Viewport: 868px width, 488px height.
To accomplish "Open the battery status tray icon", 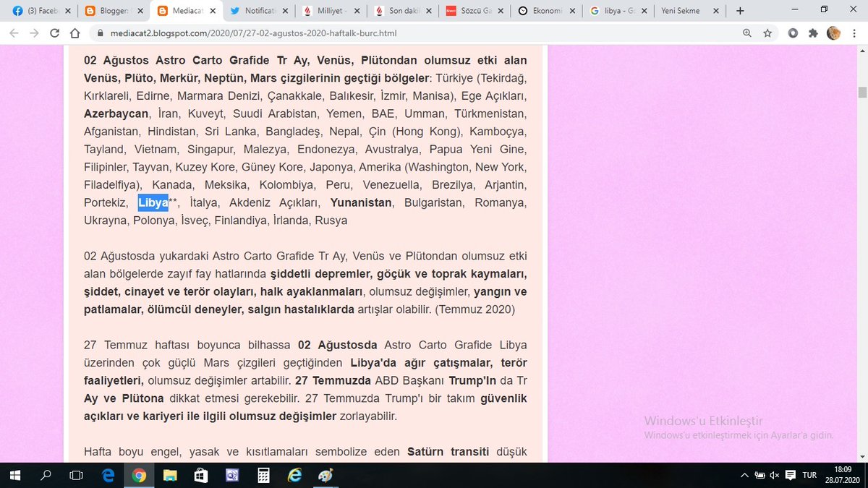I will pyautogui.click(x=759, y=475).
